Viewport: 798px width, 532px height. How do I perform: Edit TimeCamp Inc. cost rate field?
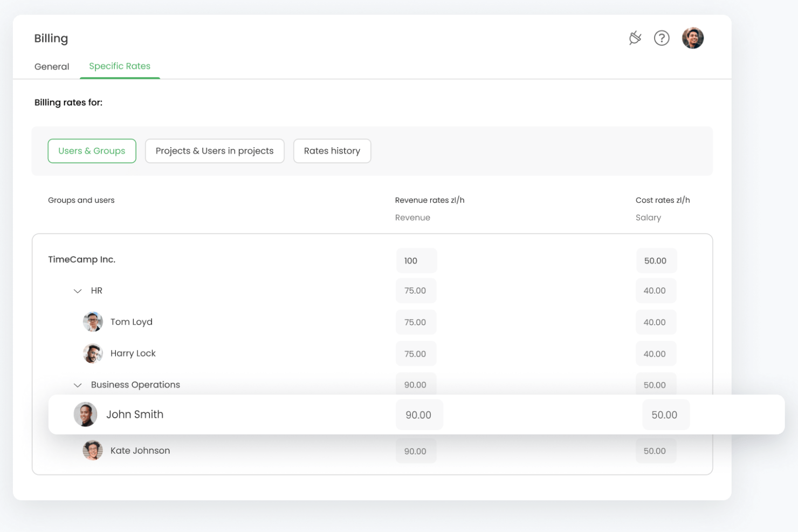pos(656,261)
